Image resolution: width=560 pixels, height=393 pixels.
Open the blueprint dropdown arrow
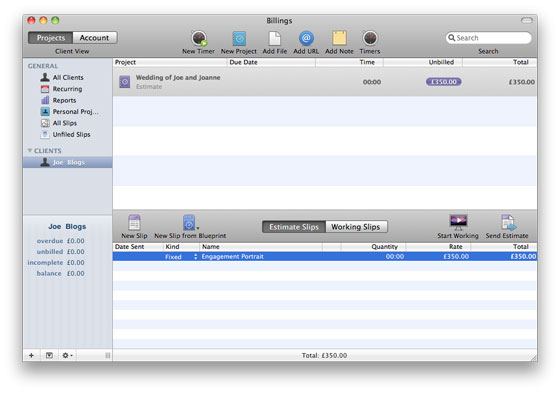click(x=198, y=228)
